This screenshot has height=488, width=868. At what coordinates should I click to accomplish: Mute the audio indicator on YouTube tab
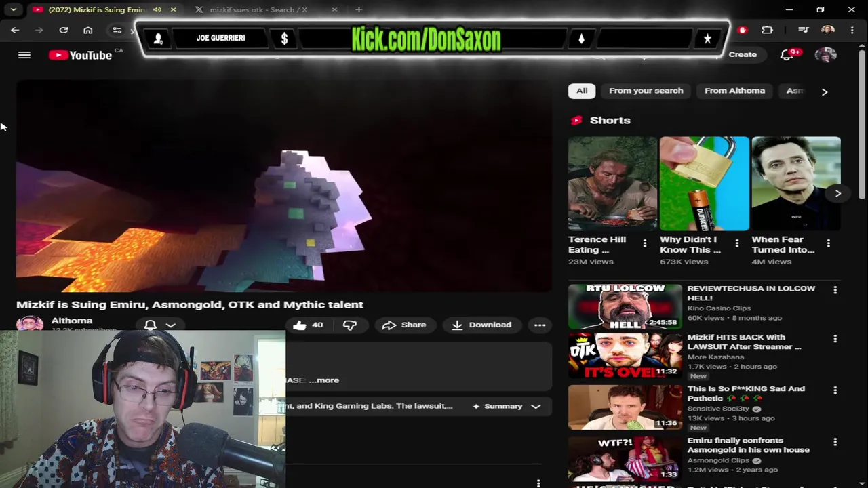point(157,9)
